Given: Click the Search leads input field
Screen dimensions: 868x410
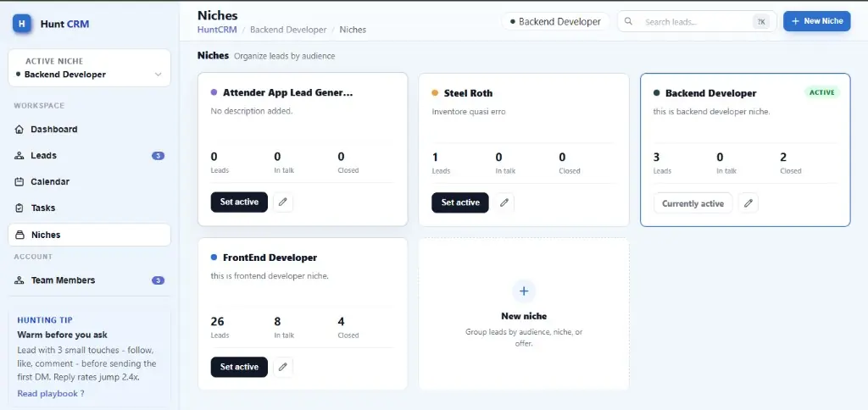Looking at the screenshot, I should coord(697,21).
